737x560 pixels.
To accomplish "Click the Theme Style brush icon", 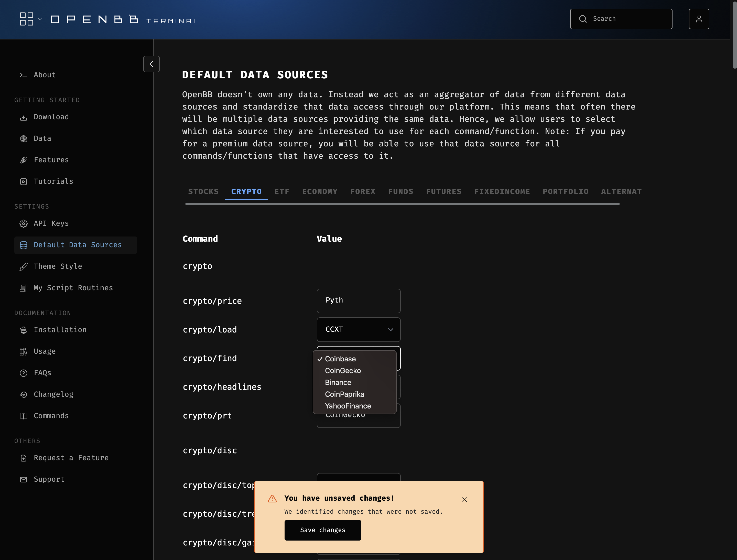I will click(x=23, y=267).
